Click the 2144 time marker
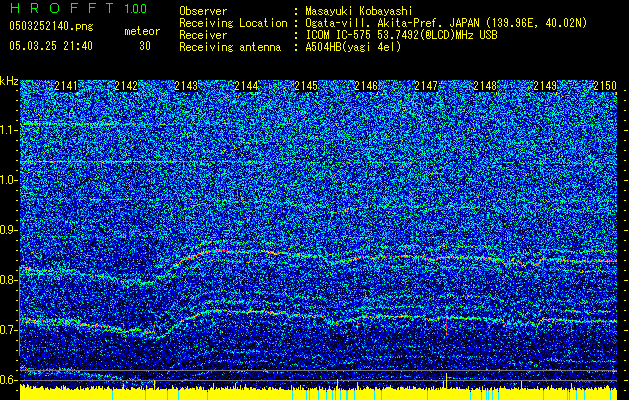The image size is (629, 400). 246,86
